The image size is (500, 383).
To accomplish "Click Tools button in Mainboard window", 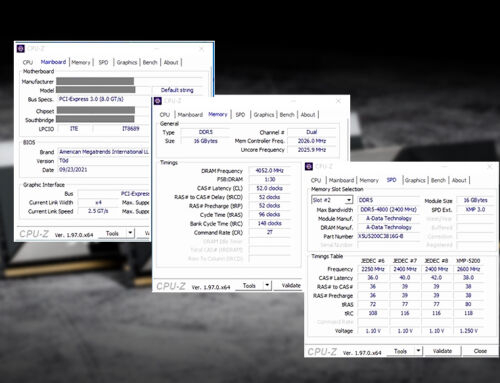I will click(x=112, y=233).
